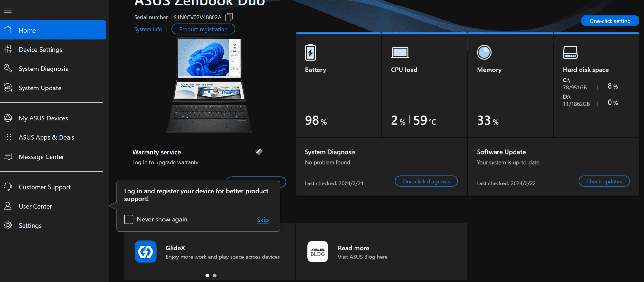Click the ASUS Apps & Deals grid icon
Image resolution: width=644 pixels, height=282 pixels.
(x=8, y=137)
